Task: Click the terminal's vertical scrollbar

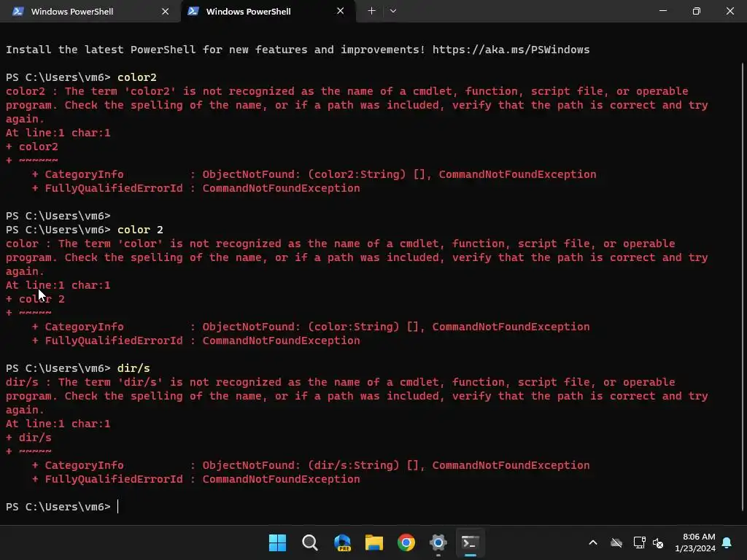Action: [743, 286]
